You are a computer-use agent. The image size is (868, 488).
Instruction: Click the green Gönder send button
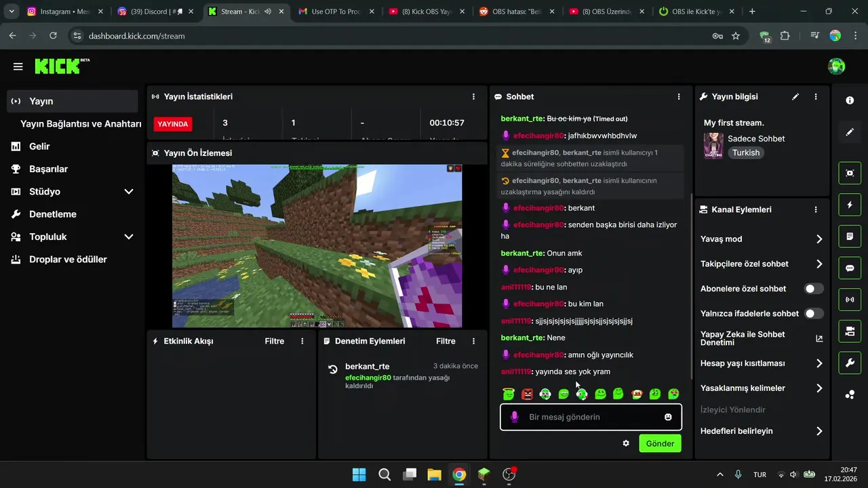(660, 443)
